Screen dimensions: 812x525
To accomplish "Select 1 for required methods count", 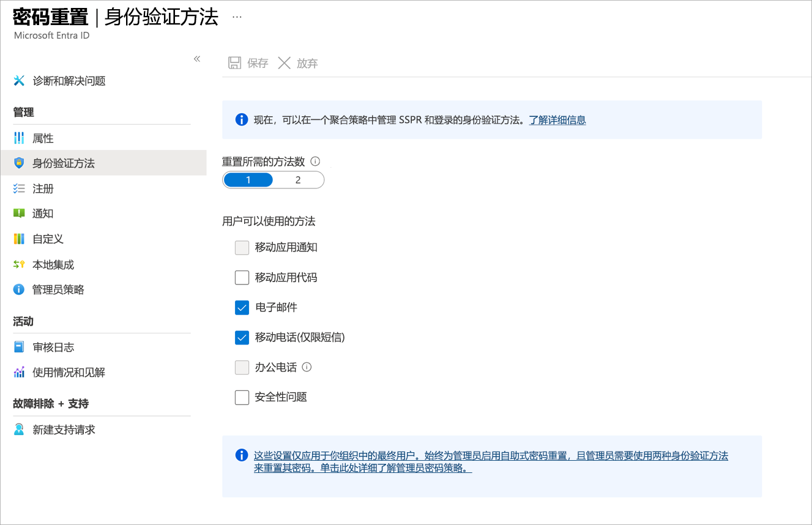I will tap(248, 180).
